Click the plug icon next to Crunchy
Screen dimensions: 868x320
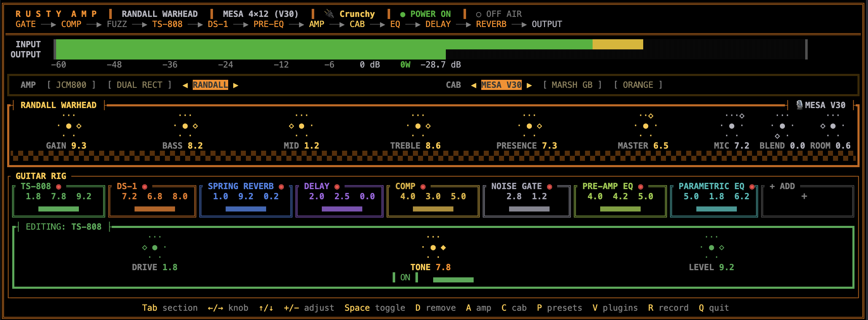click(x=329, y=14)
